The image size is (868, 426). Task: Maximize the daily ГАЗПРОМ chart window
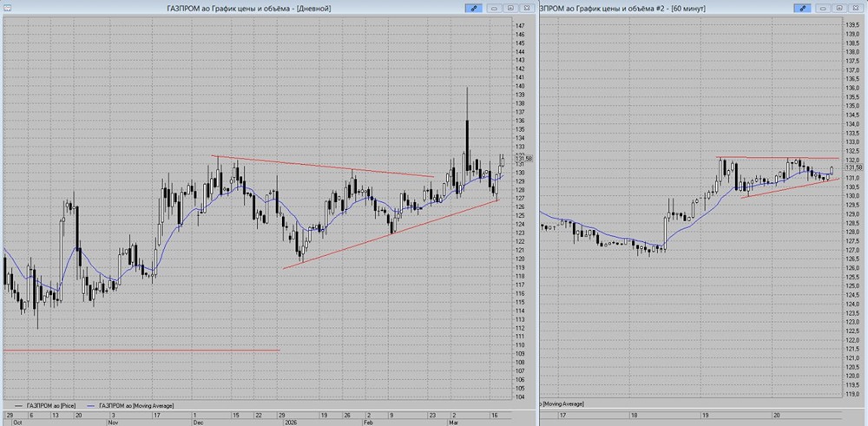pyautogui.click(x=510, y=8)
